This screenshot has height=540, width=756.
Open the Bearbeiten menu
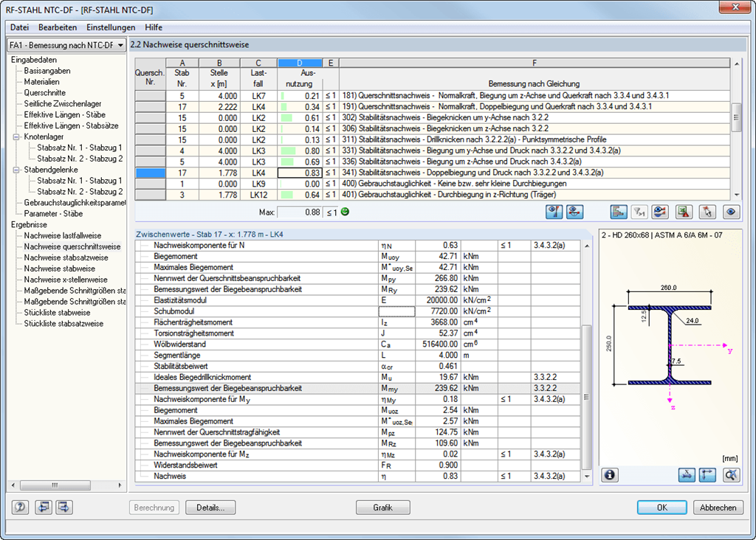click(x=58, y=27)
